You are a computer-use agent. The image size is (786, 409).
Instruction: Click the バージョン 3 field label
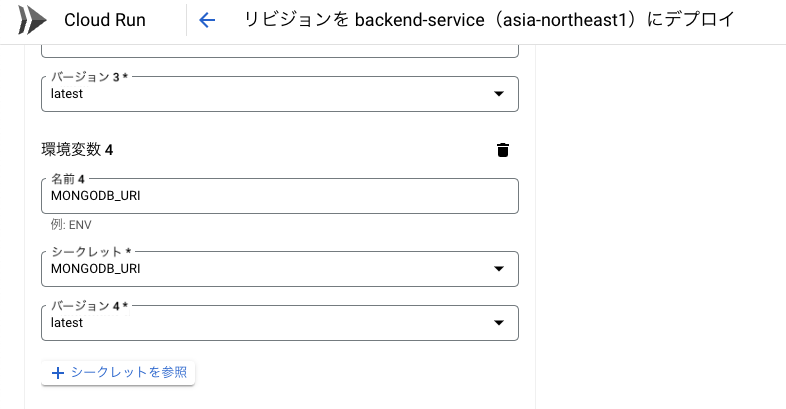90,77
